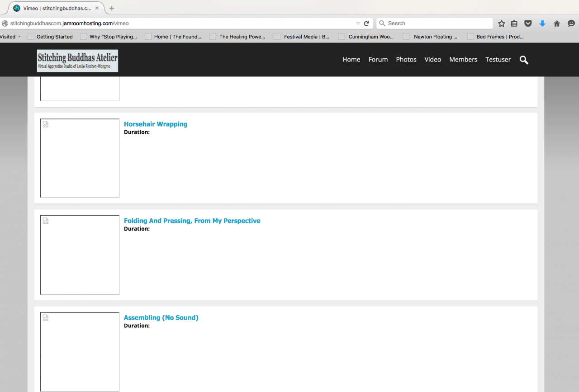Show your bookmarks list icon
This screenshot has height=392, width=579.
pyautogui.click(x=514, y=24)
